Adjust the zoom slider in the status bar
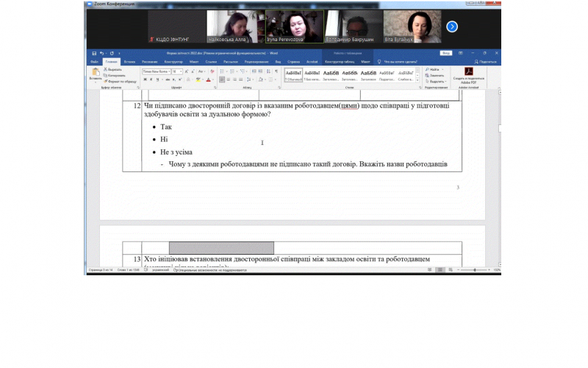 coord(474,270)
